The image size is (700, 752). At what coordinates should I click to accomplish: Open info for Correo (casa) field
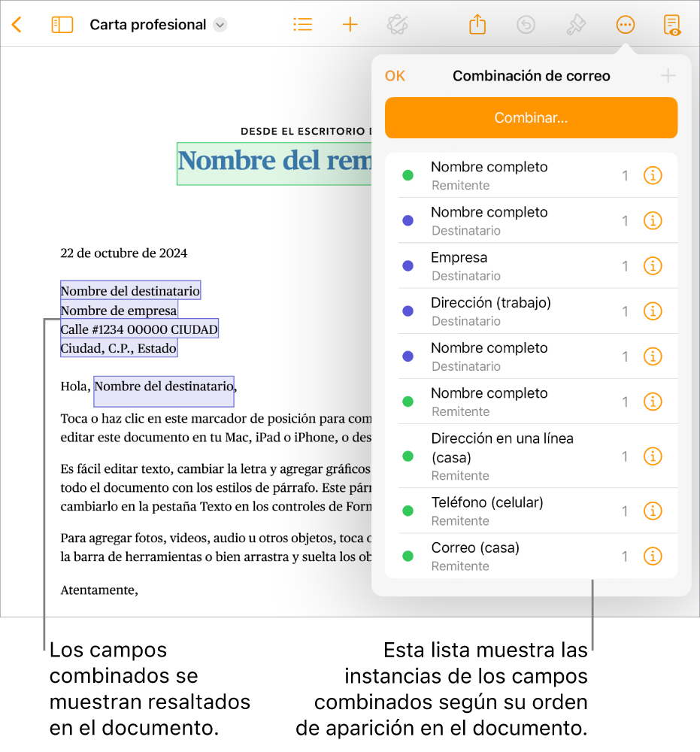pyautogui.click(x=653, y=556)
